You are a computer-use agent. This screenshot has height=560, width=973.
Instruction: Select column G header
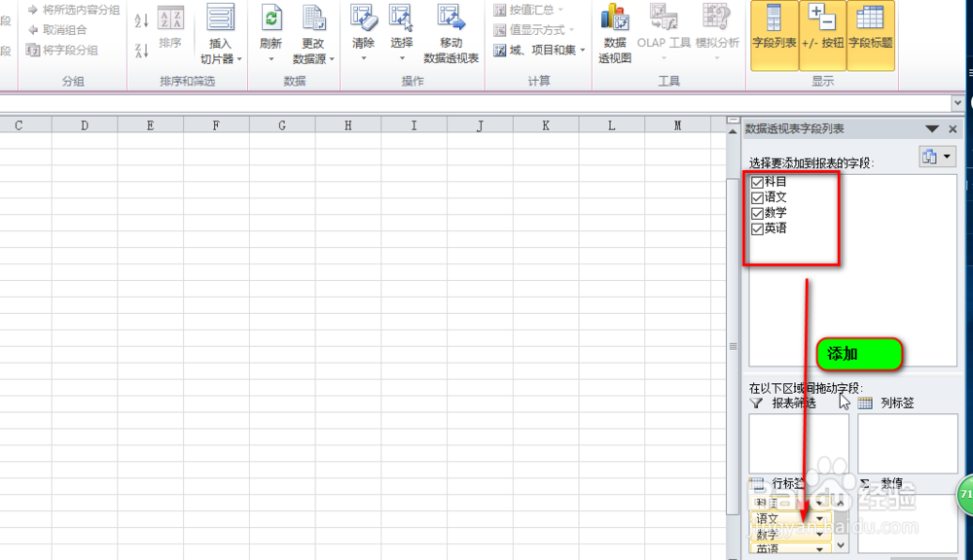click(282, 125)
